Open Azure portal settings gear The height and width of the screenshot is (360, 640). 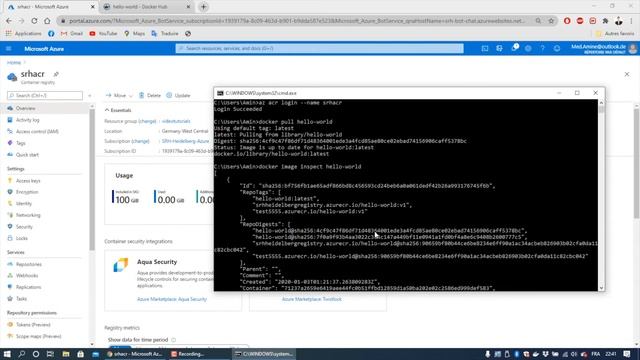[x=528, y=49]
